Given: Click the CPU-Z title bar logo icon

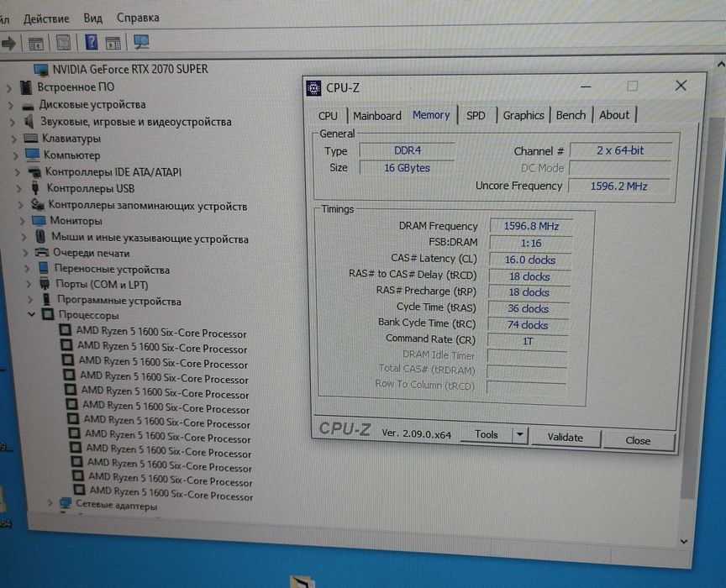Looking at the screenshot, I should (313, 88).
